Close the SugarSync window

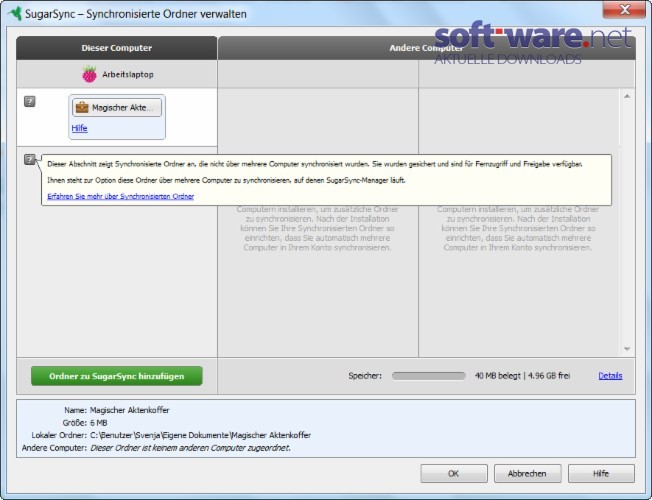[624, 10]
